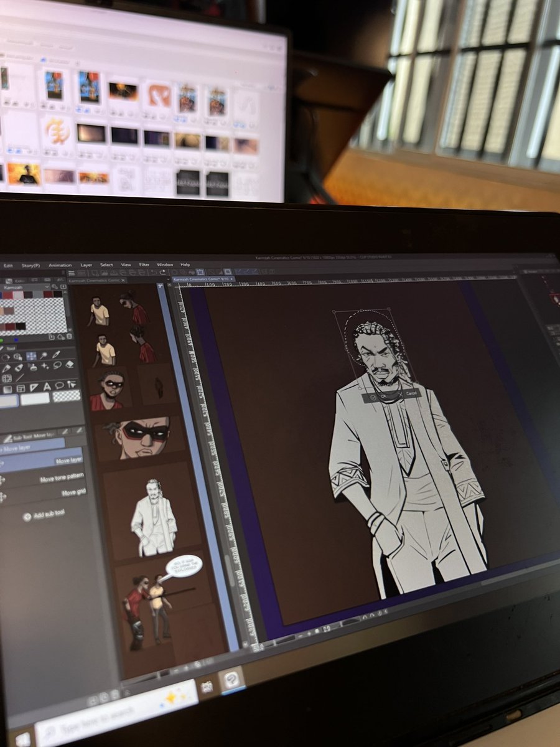The height and width of the screenshot is (747, 560).
Task: Pick the gray swatch in color set
Action: pos(37,294)
